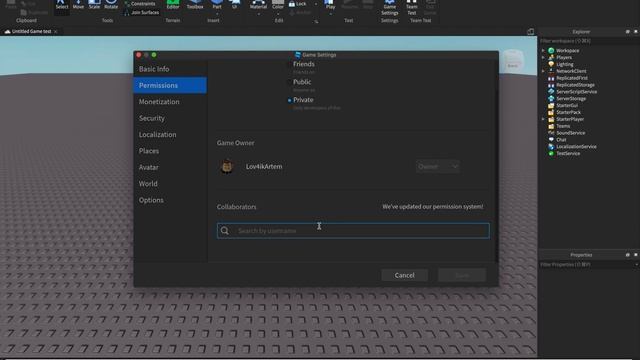Select the Private playability option
The image size is (640, 360).
(301, 100)
